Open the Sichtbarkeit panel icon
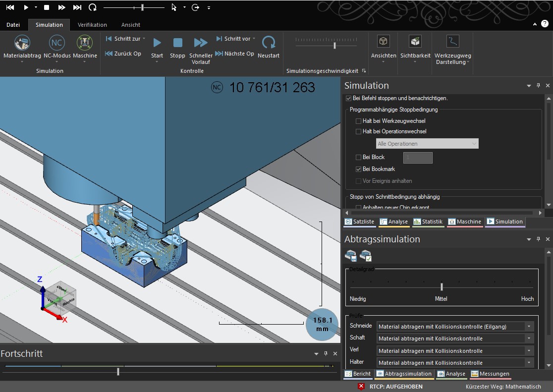The width and height of the screenshot is (553, 392). click(415, 47)
